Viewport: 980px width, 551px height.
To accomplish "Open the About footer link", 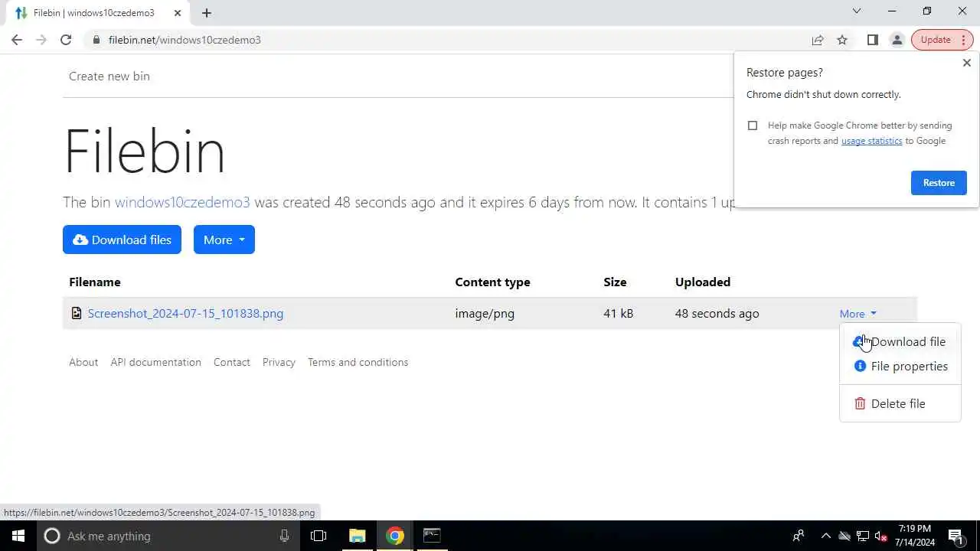I will [x=83, y=362].
